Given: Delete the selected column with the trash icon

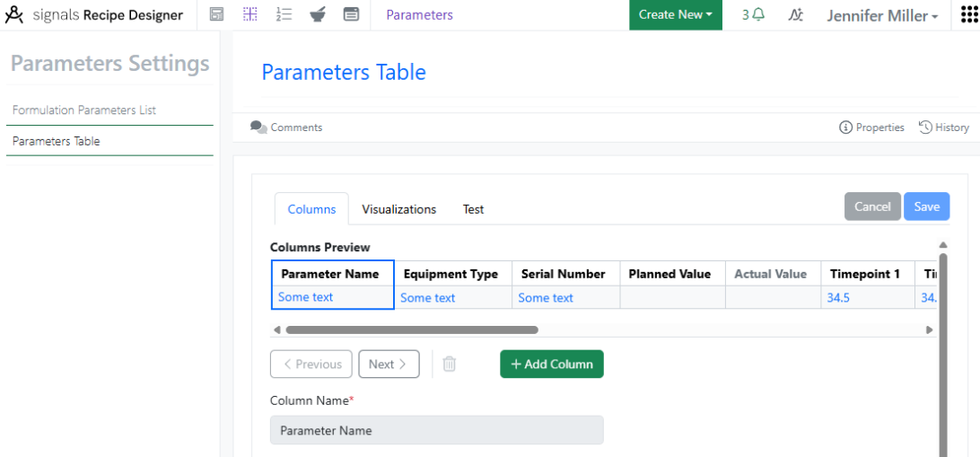Looking at the screenshot, I should (449, 364).
